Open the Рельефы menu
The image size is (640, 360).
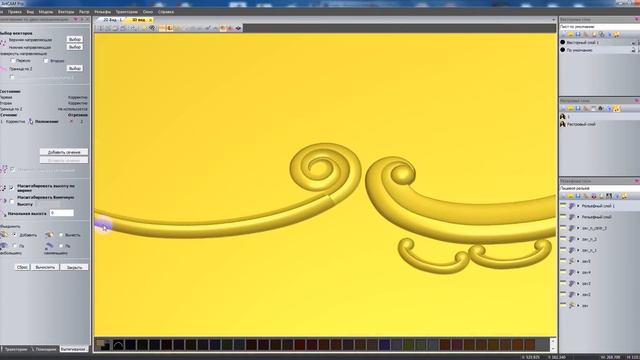[102, 12]
